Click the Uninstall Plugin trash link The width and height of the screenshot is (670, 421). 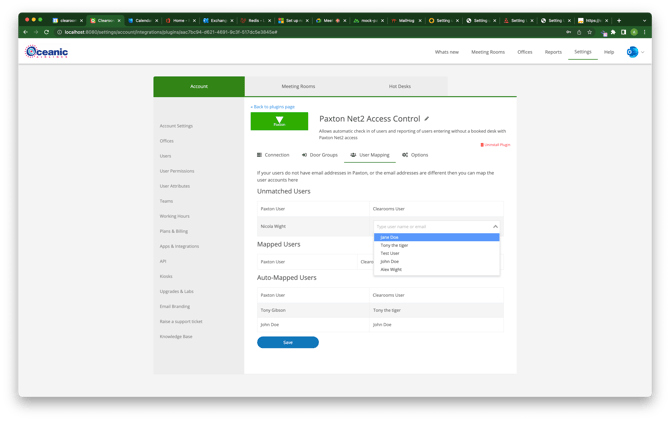(x=495, y=145)
